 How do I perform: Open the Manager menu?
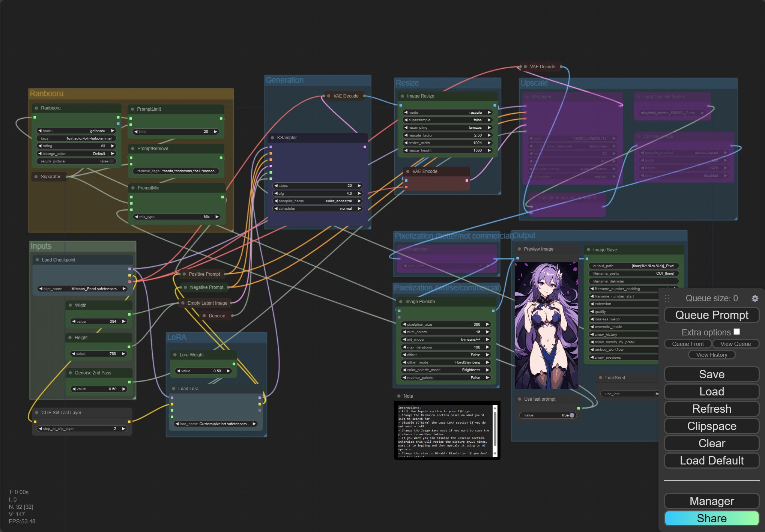[712, 501]
